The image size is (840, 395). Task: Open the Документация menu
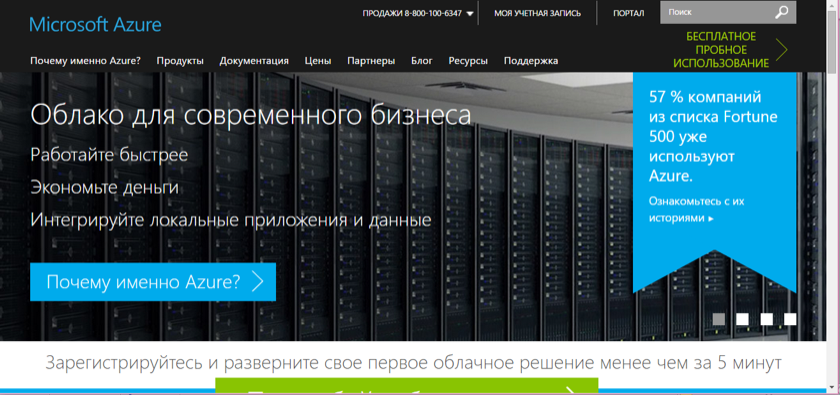tap(254, 61)
